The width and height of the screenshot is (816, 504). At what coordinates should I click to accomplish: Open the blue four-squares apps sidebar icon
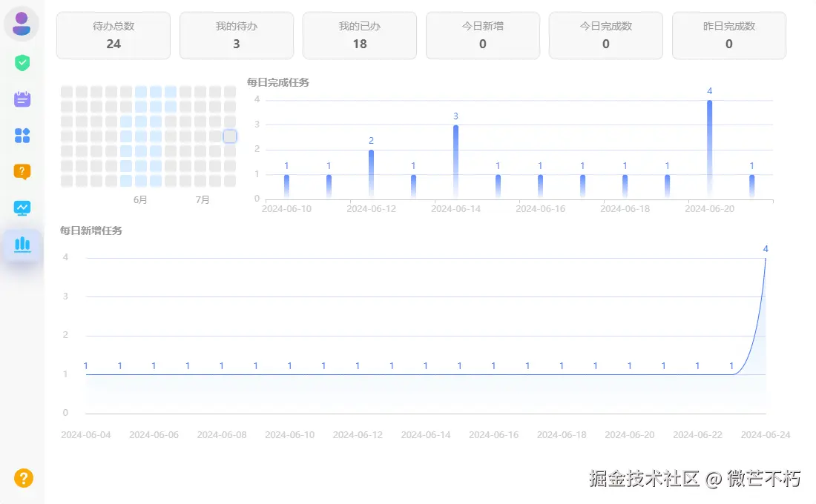coord(22,135)
